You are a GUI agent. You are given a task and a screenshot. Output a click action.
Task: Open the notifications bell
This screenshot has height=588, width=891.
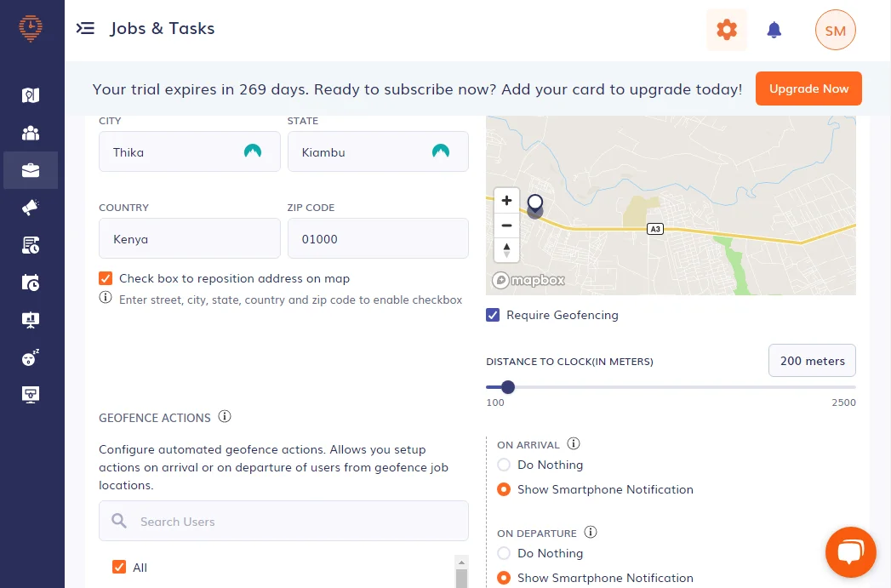pyautogui.click(x=774, y=30)
